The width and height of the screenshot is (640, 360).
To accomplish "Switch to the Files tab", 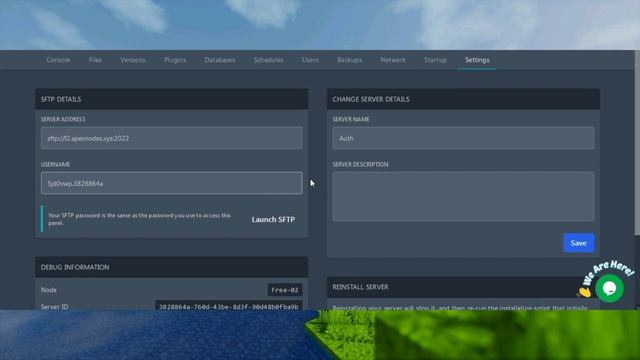I will pyautogui.click(x=95, y=60).
